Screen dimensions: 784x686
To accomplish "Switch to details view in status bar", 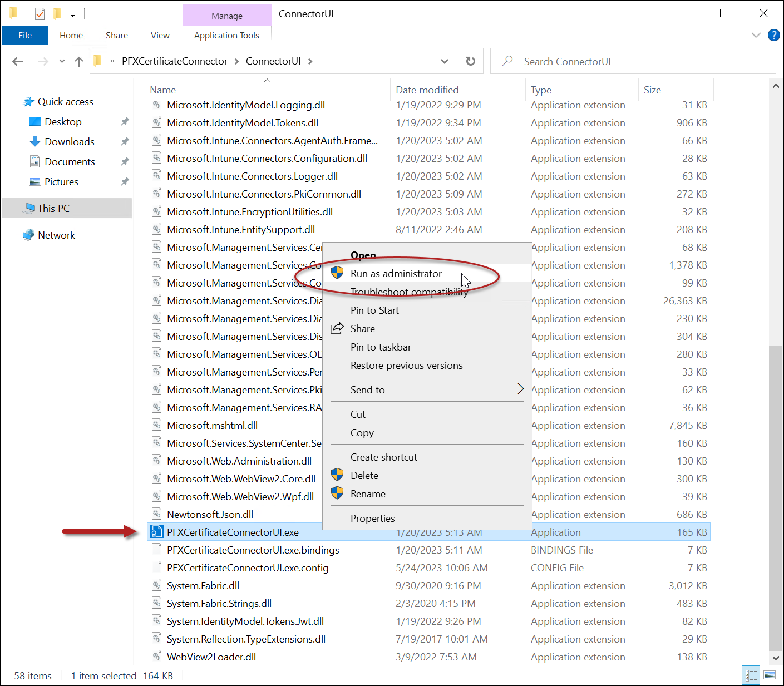I will pyautogui.click(x=751, y=675).
